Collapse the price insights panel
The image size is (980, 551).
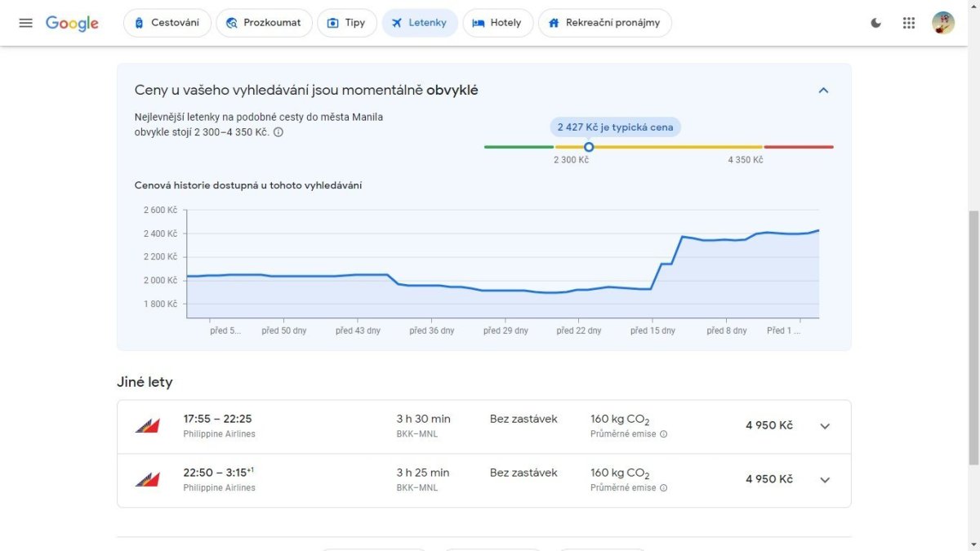[x=823, y=91]
